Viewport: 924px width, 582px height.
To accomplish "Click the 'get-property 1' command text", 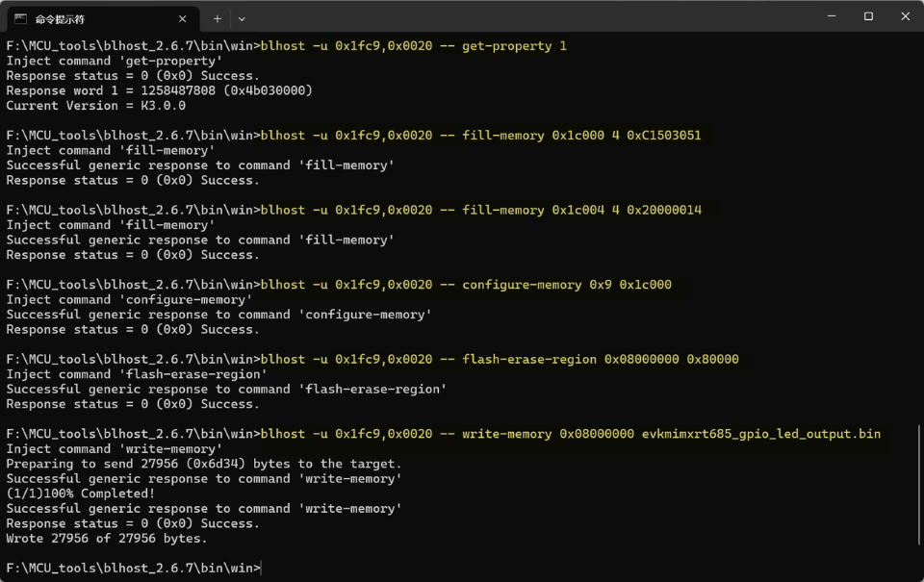I will (514, 46).
